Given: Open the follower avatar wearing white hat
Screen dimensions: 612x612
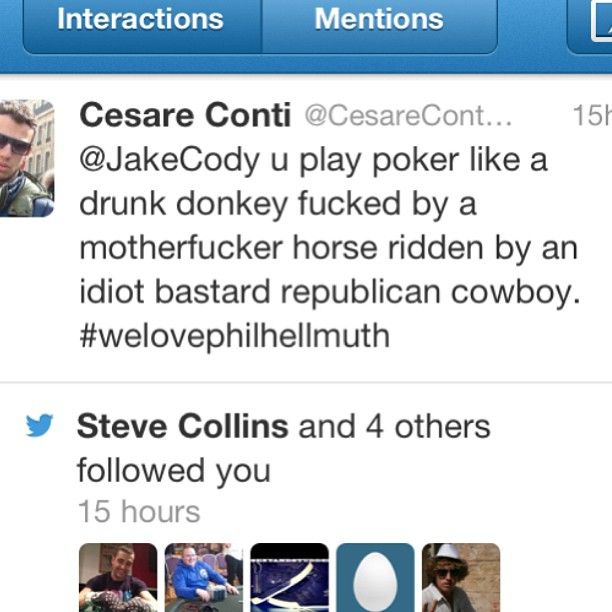Looking at the screenshot, I should pyautogui.click(x=461, y=578).
